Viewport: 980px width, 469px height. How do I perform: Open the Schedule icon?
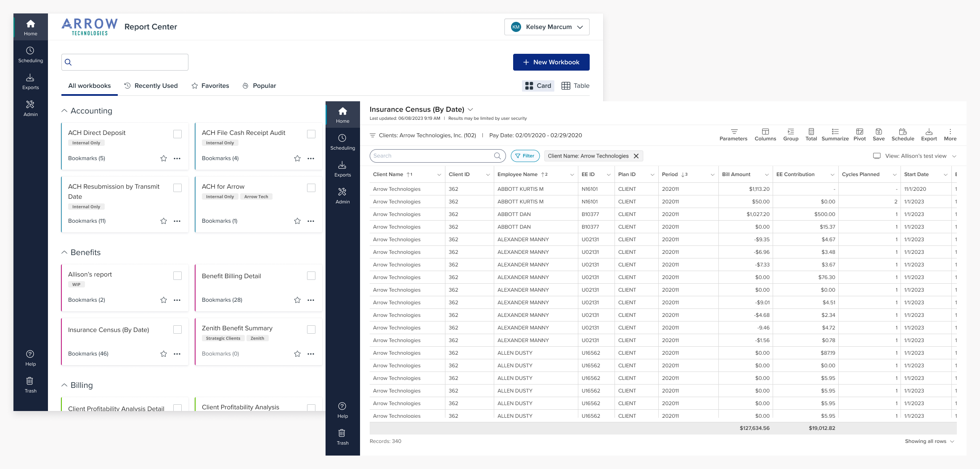tap(903, 134)
